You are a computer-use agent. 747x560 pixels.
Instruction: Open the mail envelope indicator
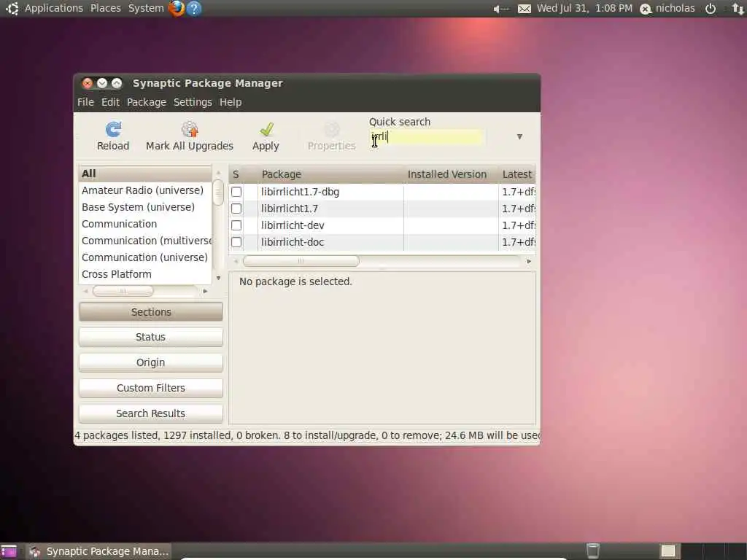pyautogui.click(x=524, y=9)
